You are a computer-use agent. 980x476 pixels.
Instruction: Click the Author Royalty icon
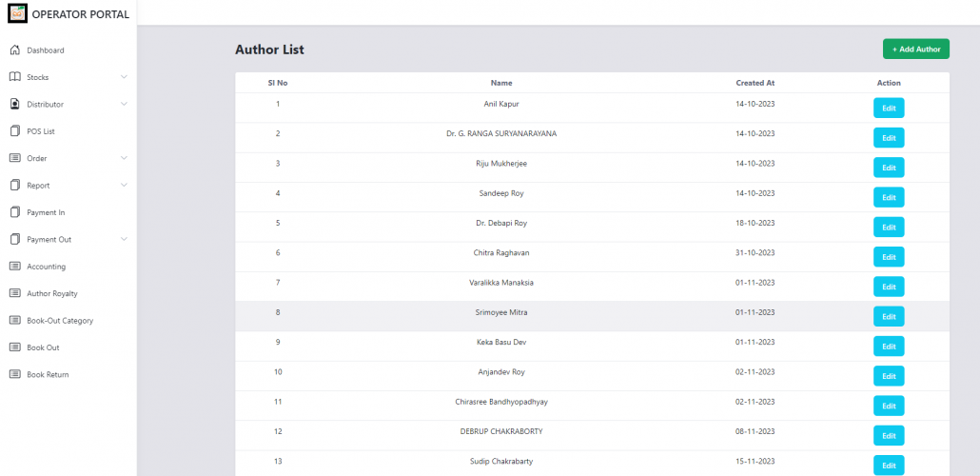pos(14,293)
